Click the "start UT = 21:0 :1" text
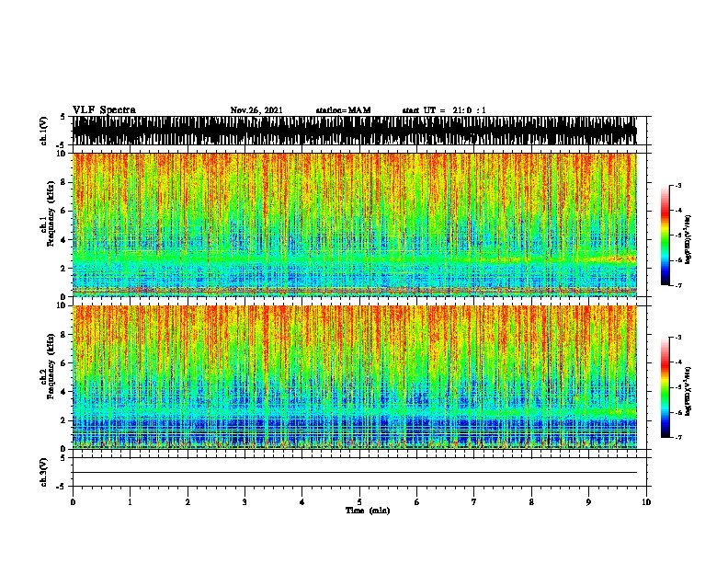The height and width of the screenshot is (563, 728). [444, 110]
